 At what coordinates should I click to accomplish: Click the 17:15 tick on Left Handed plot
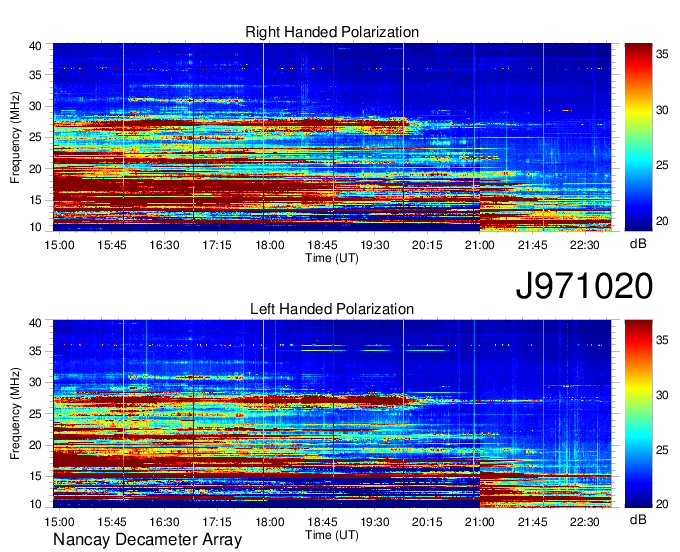point(217,522)
